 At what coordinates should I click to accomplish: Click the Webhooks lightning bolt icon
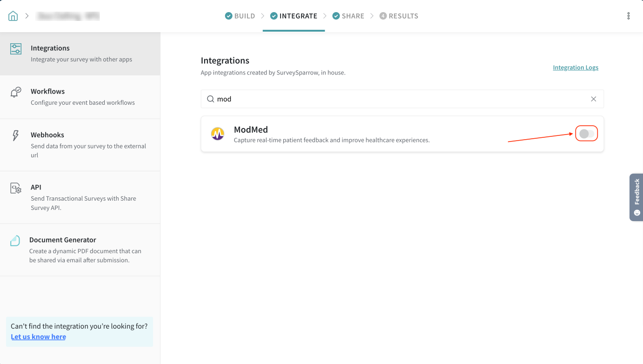16,135
